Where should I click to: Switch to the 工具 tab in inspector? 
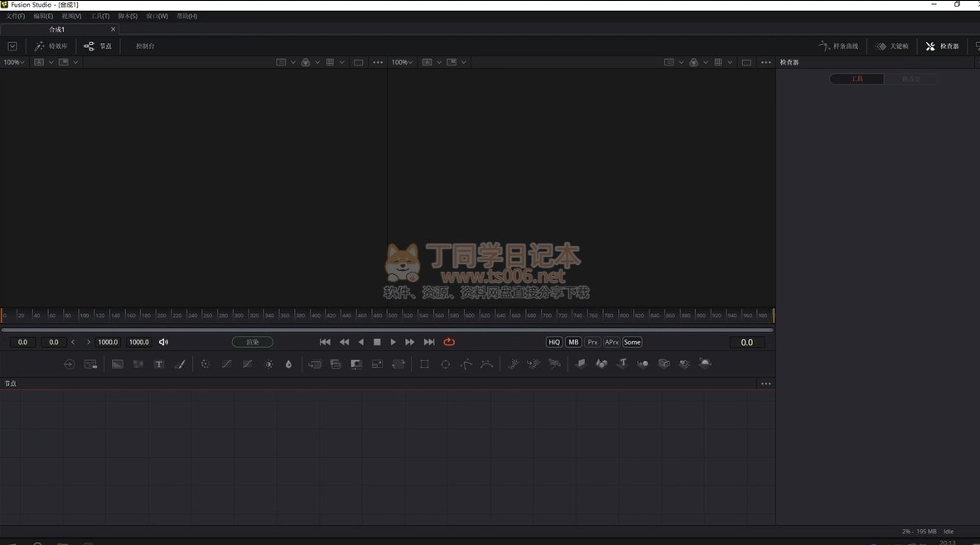857,79
